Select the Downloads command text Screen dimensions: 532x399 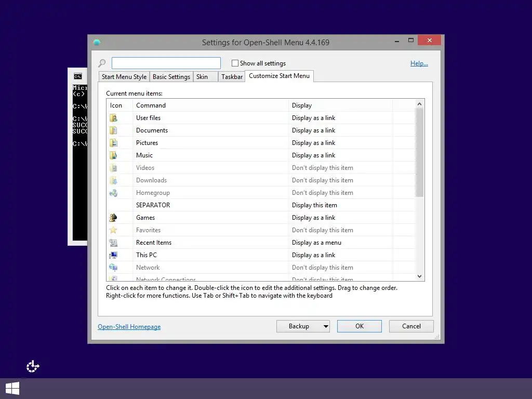(x=151, y=180)
